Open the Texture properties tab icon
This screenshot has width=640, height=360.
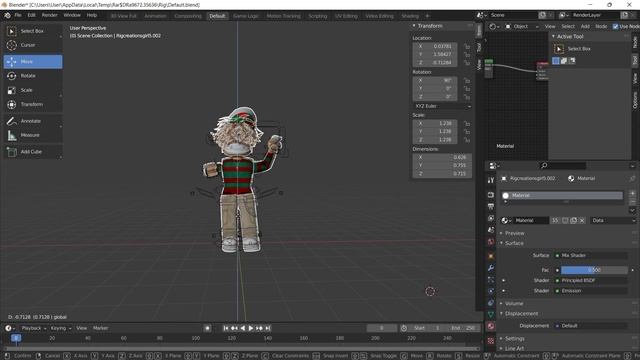tap(491, 340)
